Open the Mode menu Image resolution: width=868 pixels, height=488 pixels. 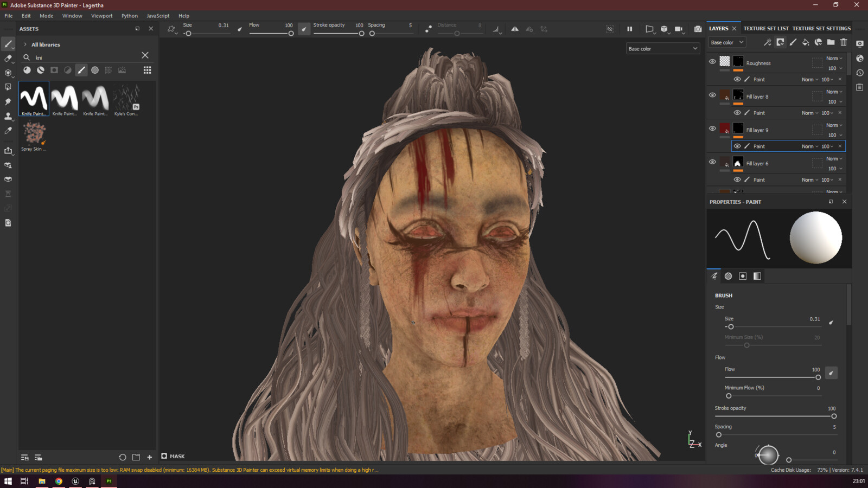tap(47, 16)
